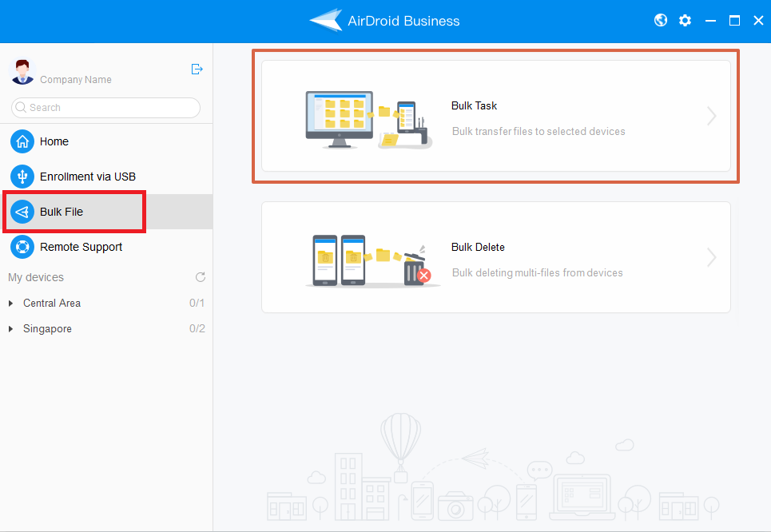Click the Home icon in sidebar

click(22, 141)
